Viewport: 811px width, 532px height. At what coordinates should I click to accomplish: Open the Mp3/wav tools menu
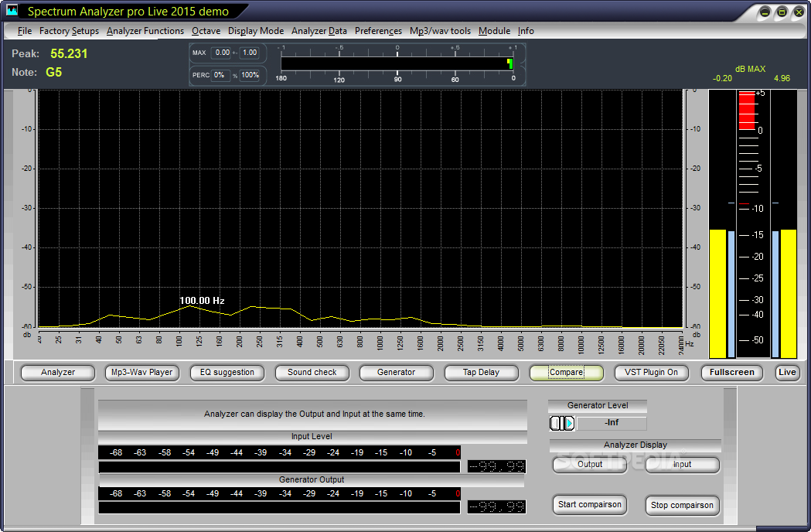[x=440, y=31]
